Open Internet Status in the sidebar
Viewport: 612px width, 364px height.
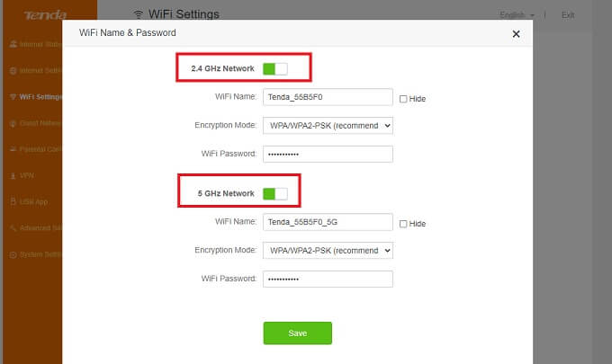click(36, 43)
